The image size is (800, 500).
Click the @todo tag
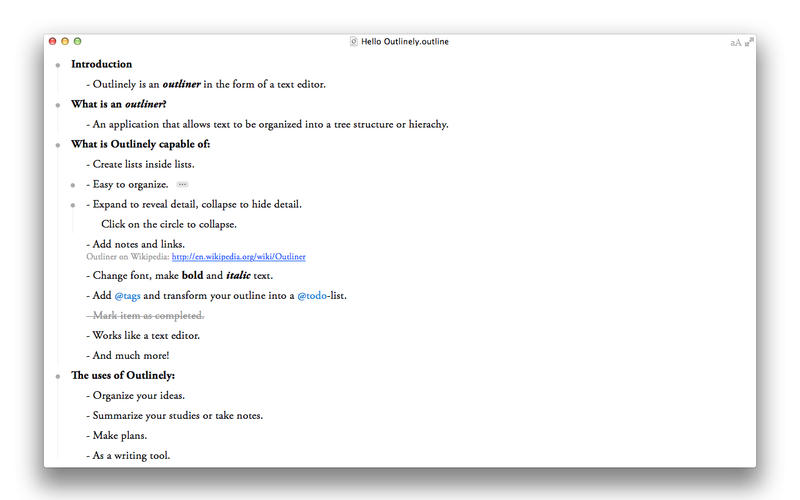pos(312,296)
